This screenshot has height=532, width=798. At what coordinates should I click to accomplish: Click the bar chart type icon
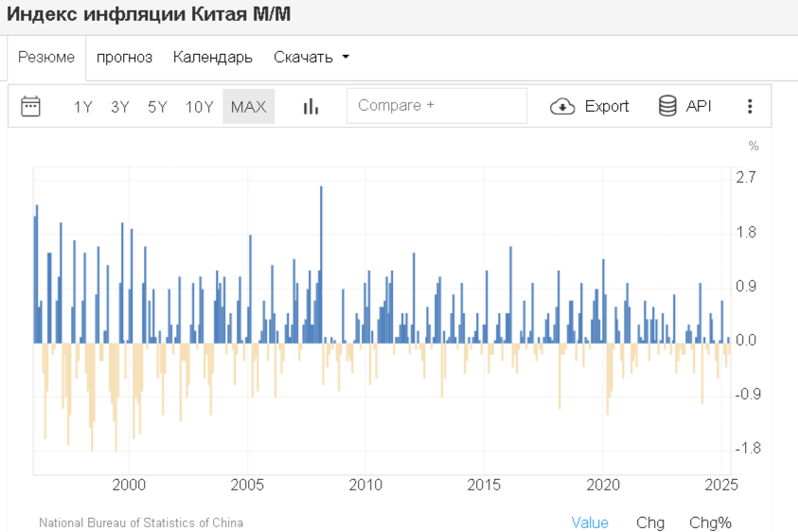[x=310, y=106]
